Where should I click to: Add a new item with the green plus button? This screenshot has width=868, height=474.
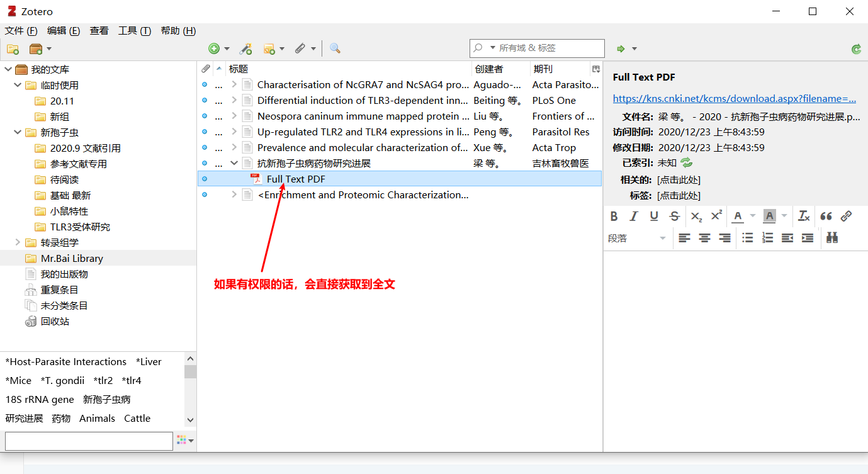(214, 48)
